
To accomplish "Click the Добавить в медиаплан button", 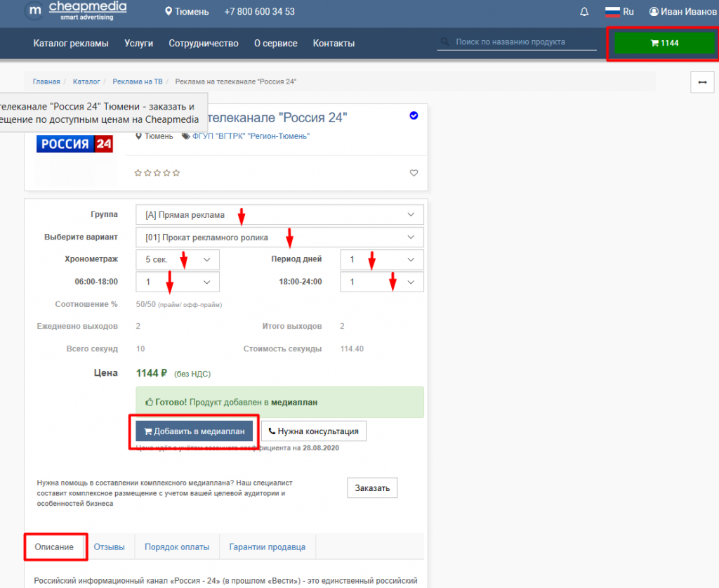I will 194,431.
